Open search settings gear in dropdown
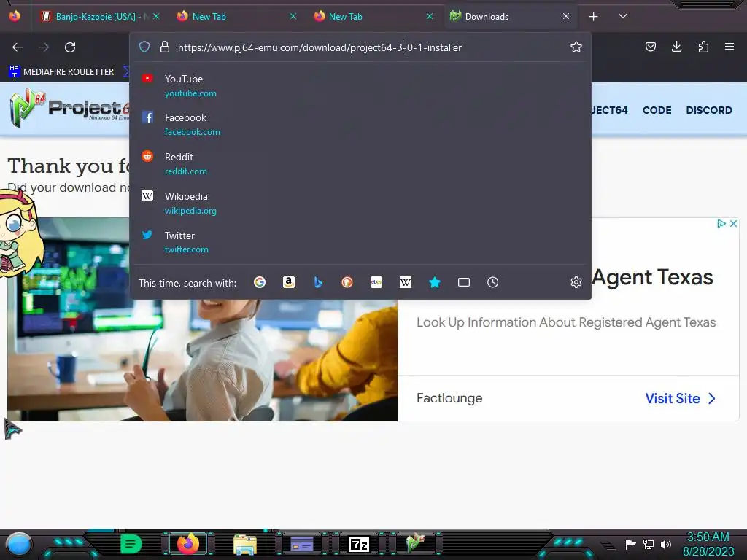Screen dimensions: 747x560 576,282
